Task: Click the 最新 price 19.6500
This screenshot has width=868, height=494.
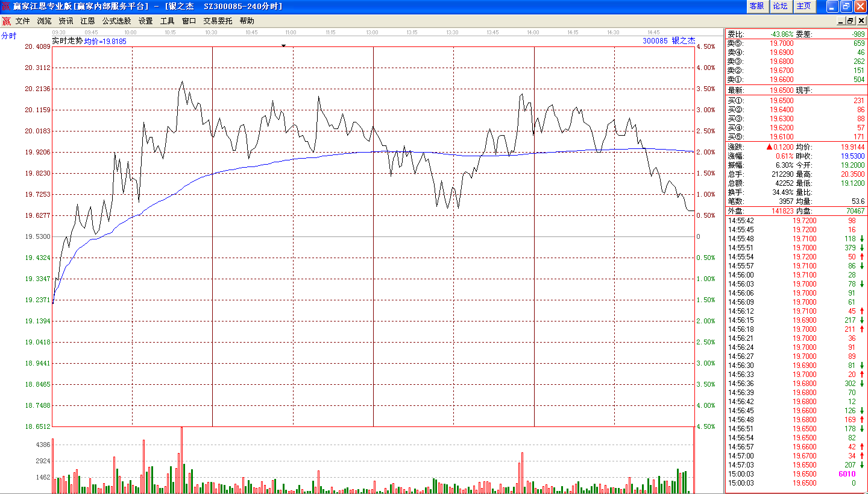Action: coord(782,90)
